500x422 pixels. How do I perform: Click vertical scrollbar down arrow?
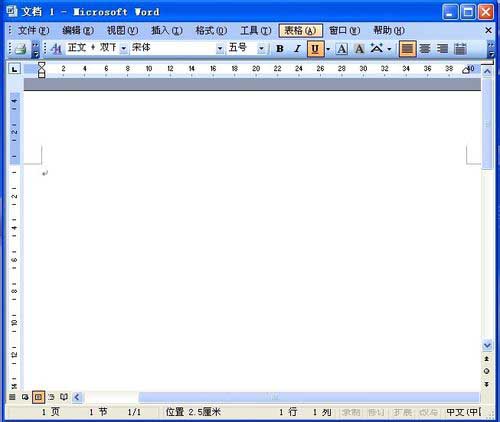coord(487,345)
